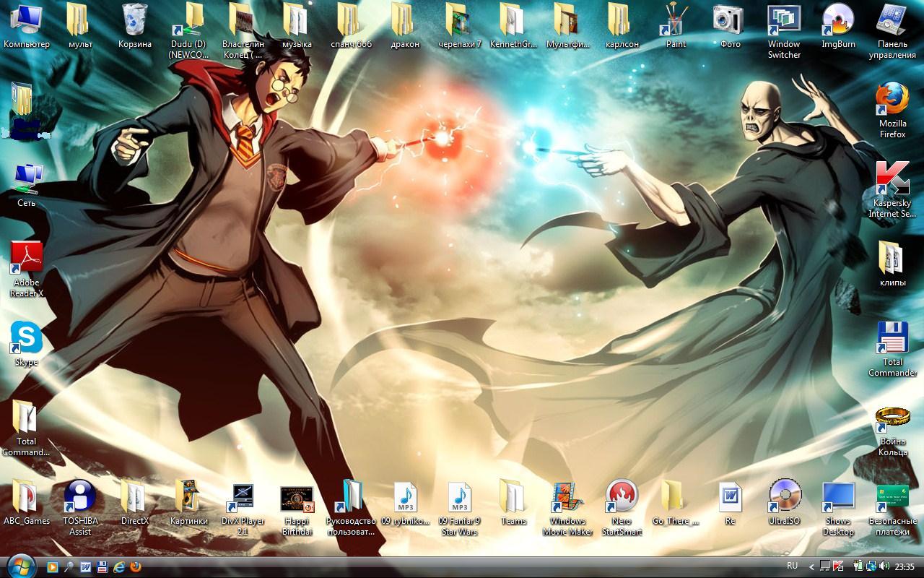Launch Total Commander from quick launch
The height and width of the screenshot is (578, 924).
[x=103, y=567]
